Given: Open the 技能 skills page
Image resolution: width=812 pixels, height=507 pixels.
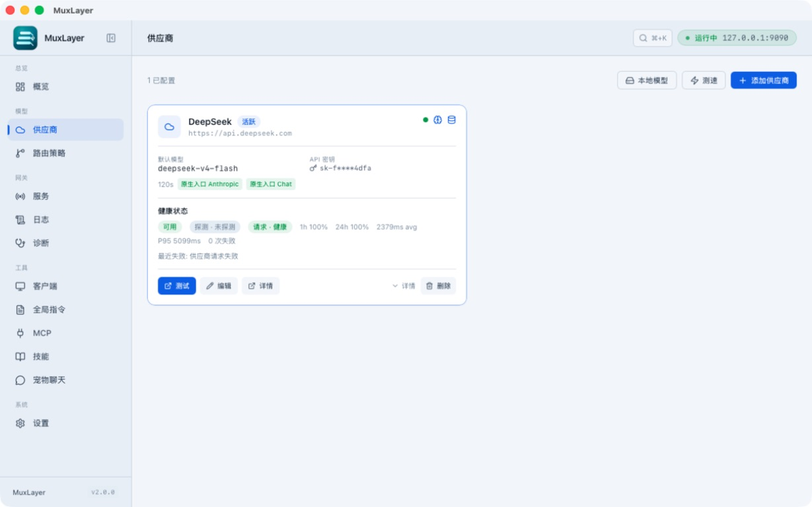Looking at the screenshot, I should coord(65,356).
